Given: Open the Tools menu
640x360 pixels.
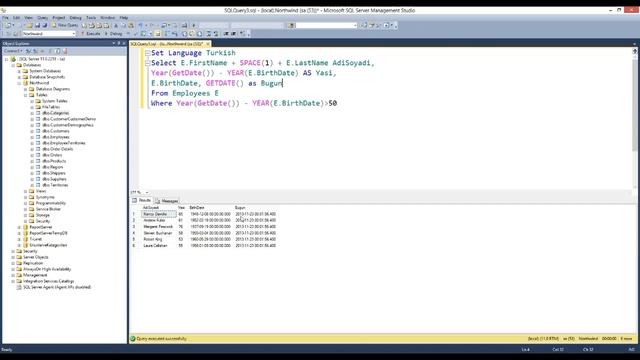Looking at the screenshot, I should tap(91, 18).
